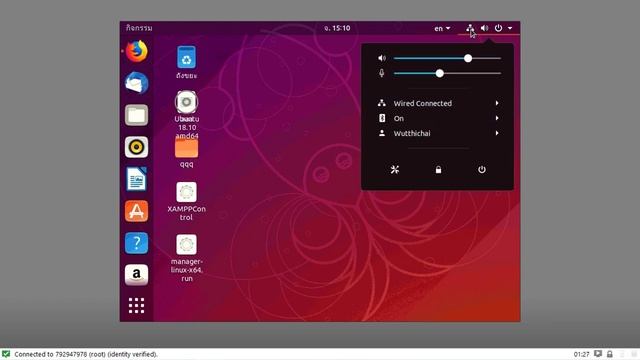This screenshot has height=360, width=640.
Task: Open the Files manager in dock
Action: [x=137, y=115]
